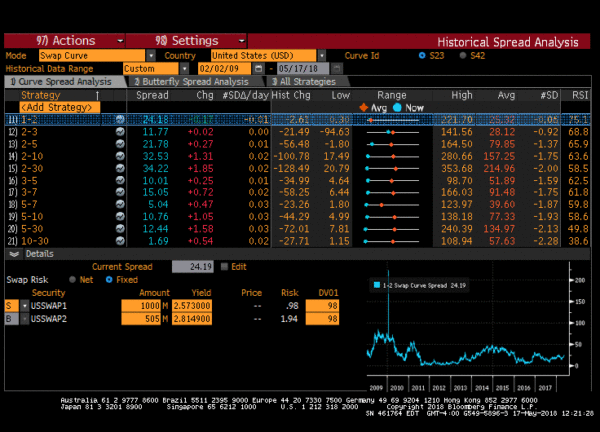Click Avg value 214.96 in 2-30 row
The width and height of the screenshot is (600, 432).
[x=499, y=168]
